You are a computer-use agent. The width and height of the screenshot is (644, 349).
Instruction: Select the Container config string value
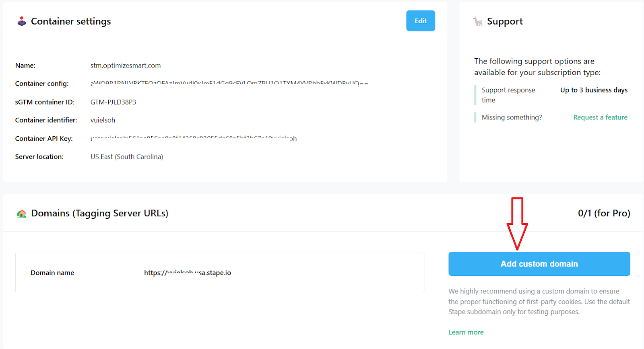(229, 84)
